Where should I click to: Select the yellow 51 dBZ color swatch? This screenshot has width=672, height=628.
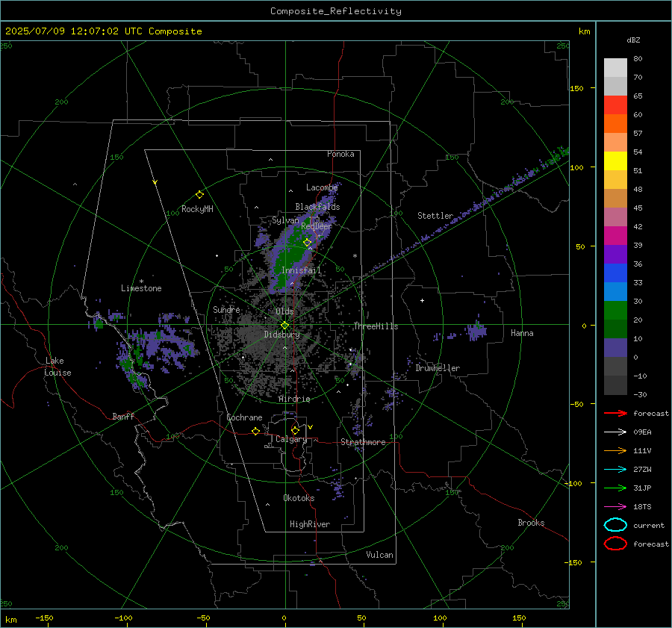(x=615, y=161)
